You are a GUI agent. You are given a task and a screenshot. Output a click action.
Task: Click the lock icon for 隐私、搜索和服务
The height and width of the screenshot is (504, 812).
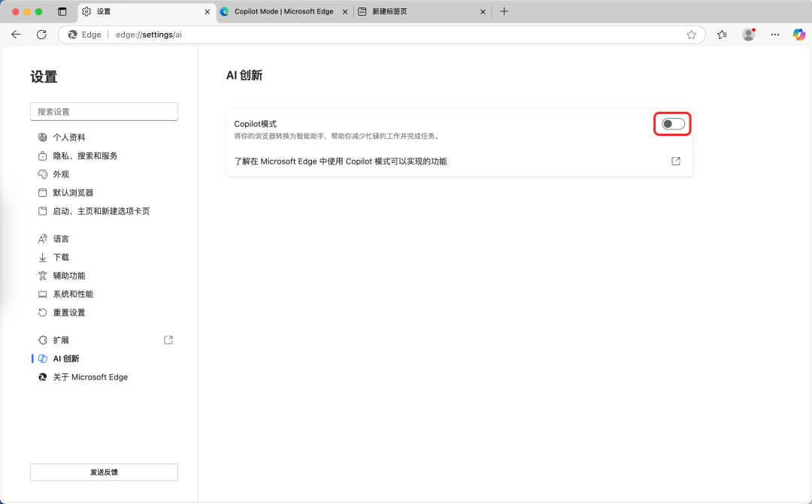(42, 155)
